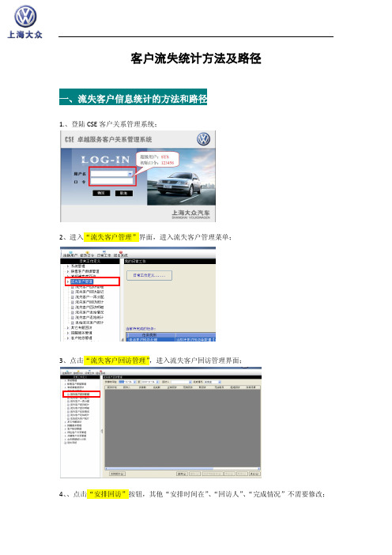Click the 修改口令 toolbar icon in the second screenshot

click(x=87, y=254)
